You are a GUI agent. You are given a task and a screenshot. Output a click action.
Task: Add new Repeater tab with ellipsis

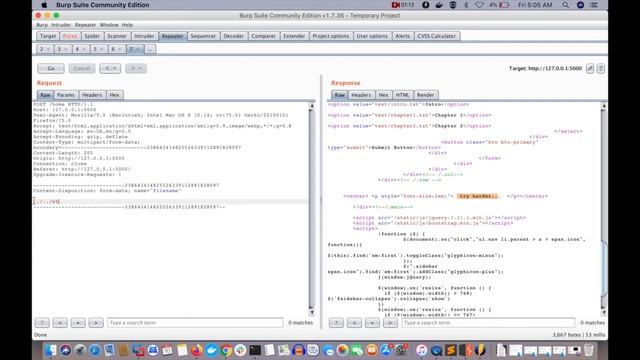pyautogui.click(x=150, y=49)
